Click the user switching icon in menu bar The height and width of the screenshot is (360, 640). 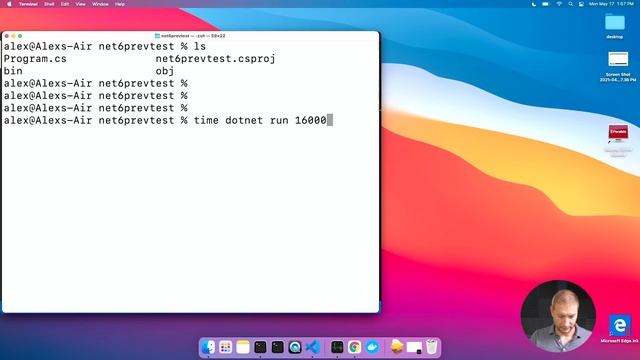581,4
